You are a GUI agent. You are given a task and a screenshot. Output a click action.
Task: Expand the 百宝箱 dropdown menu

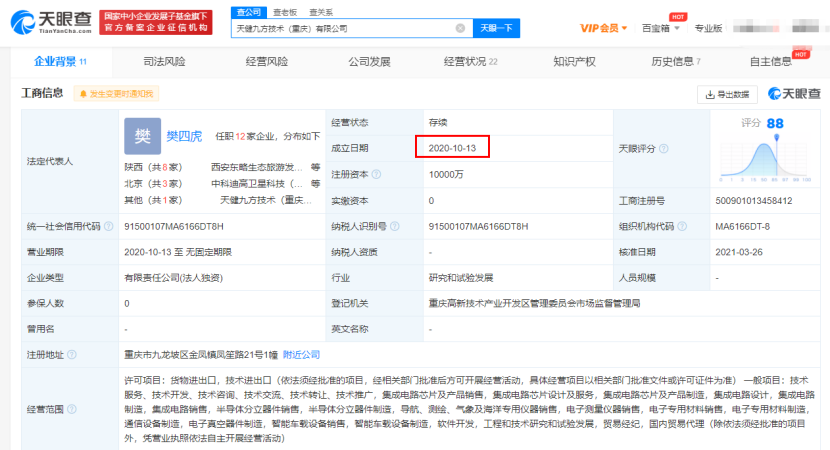pos(660,28)
